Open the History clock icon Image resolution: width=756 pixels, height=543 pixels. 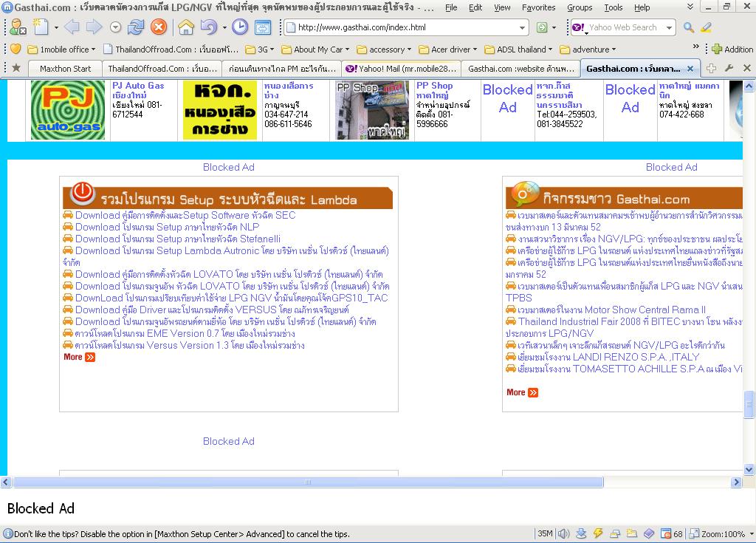coord(240,27)
